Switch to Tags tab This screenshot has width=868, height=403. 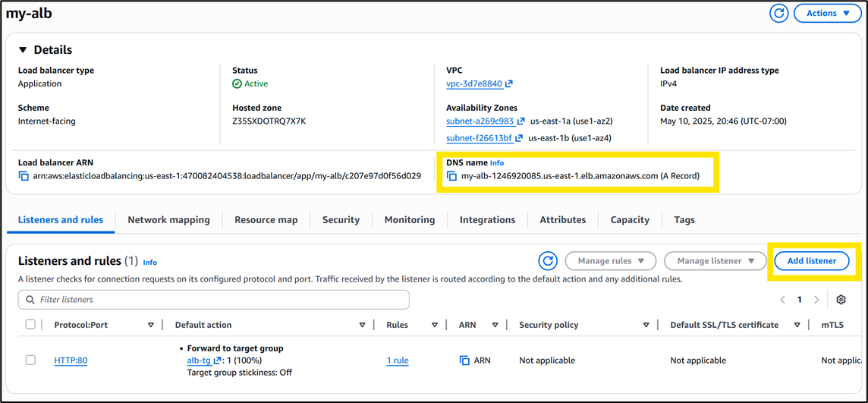(x=684, y=220)
